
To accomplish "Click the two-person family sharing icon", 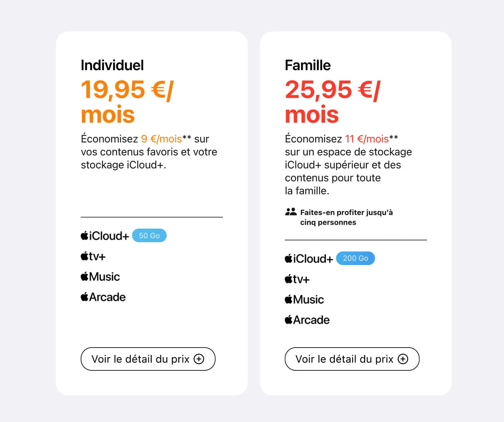I will (x=291, y=212).
